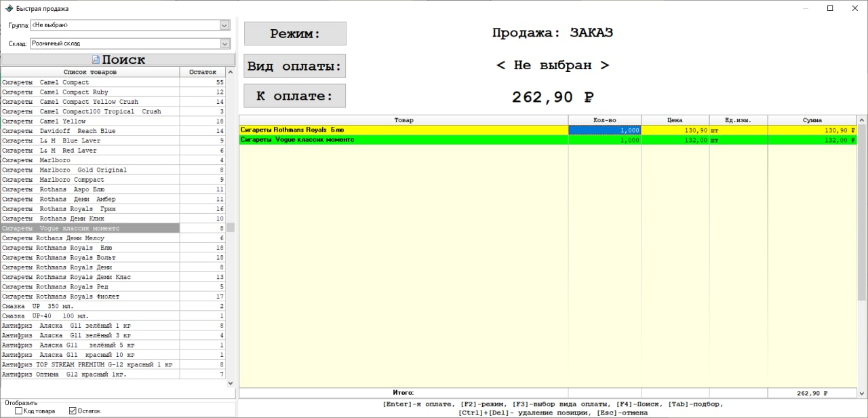The image size is (868, 418).
Task: Select Сигареты Davidoff Reach Blue
Action: click(113, 131)
